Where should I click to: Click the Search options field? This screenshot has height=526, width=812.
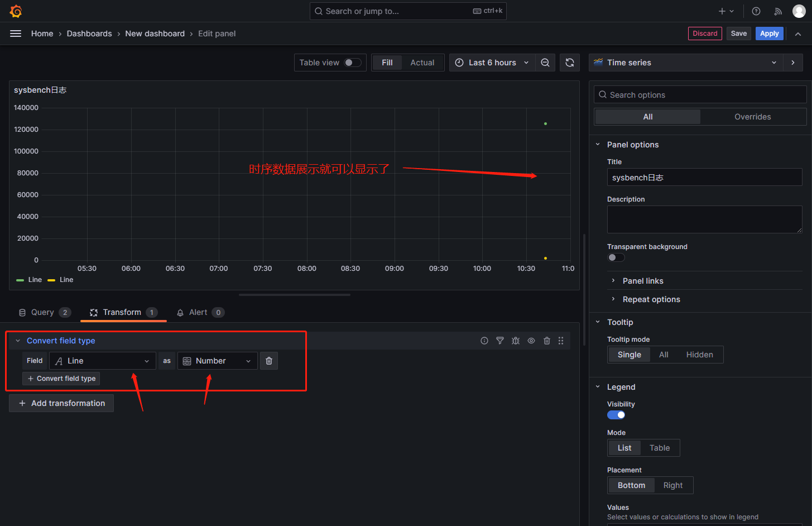point(700,95)
